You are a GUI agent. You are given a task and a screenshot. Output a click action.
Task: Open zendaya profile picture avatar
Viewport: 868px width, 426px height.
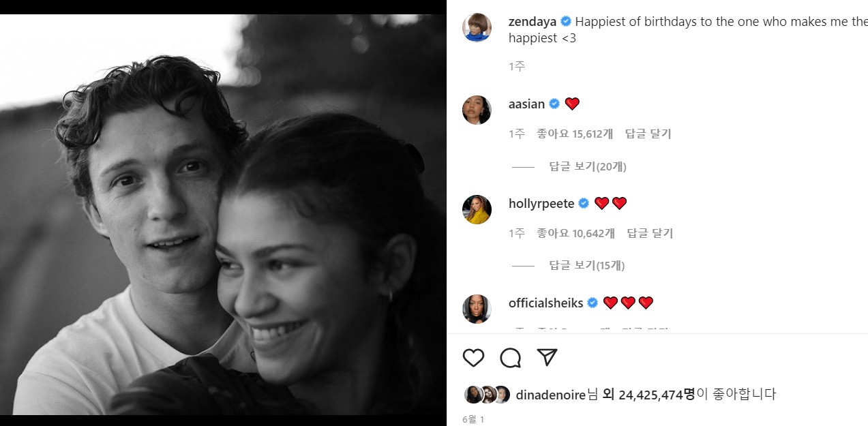477,28
